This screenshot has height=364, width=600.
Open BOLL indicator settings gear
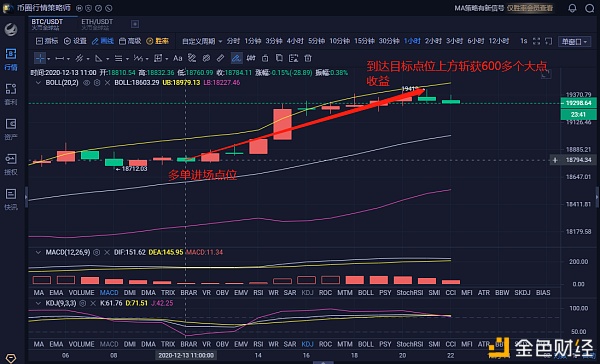pos(97,83)
